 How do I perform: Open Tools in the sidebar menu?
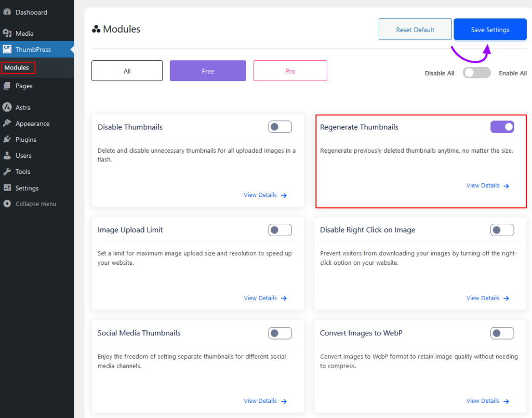tap(37, 171)
